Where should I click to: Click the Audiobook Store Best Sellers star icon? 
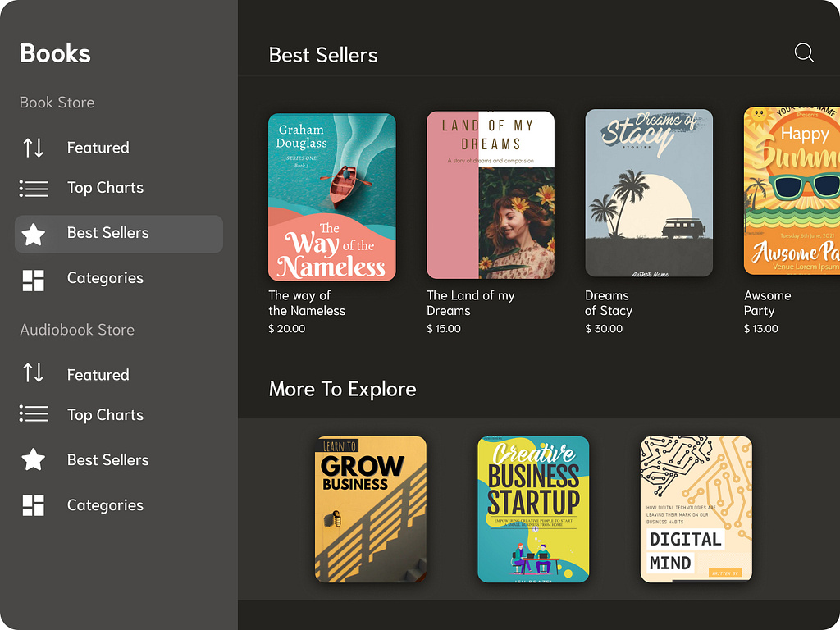click(34, 459)
